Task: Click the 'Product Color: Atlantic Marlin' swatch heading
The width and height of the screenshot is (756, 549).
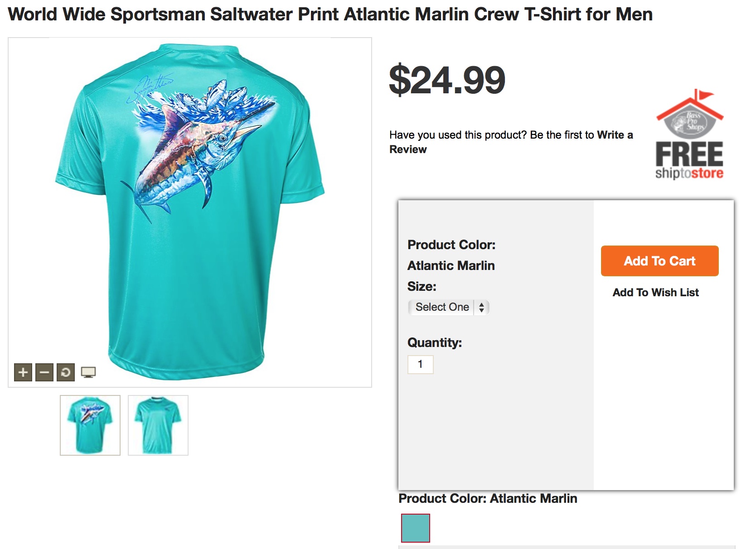Action: [488, 498]
